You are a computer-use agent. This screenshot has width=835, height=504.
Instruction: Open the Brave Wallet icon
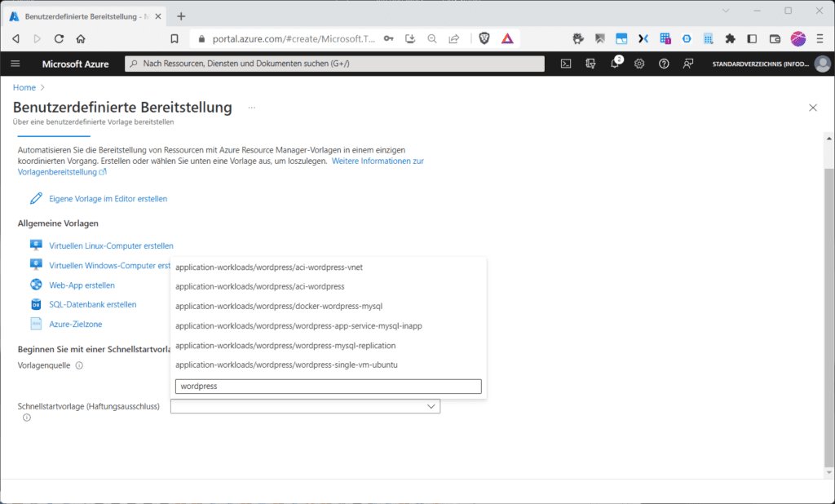pyautogui.click(x=775, y=38)
